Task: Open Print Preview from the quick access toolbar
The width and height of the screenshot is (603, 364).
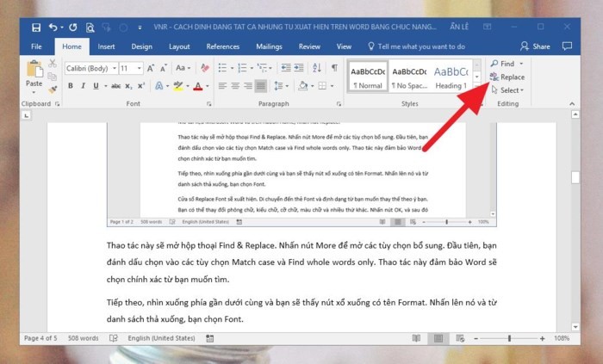Action: tap(90, 28)
